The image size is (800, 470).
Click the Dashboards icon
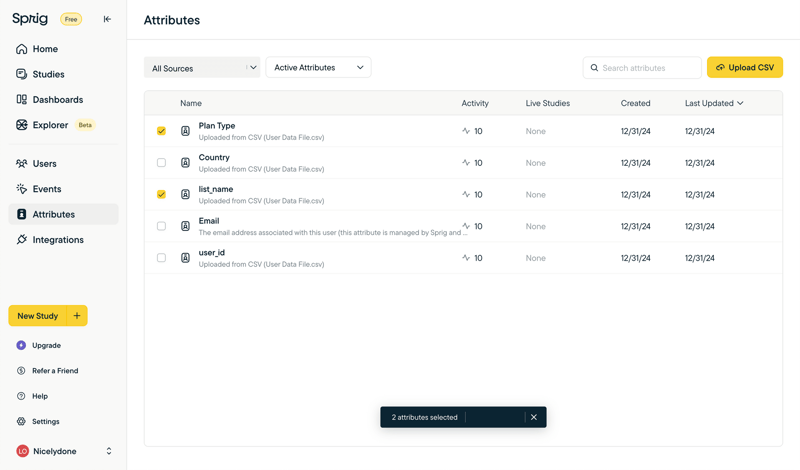point(21,100)
